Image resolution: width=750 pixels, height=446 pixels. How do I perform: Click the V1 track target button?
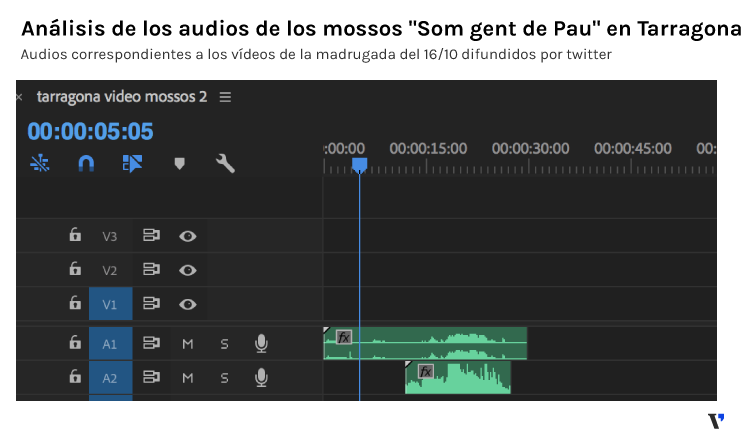click(110, 304)
